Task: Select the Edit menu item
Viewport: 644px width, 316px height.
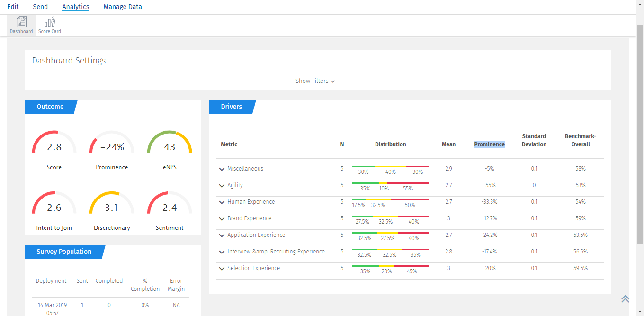Action: (x=13, y=7)
